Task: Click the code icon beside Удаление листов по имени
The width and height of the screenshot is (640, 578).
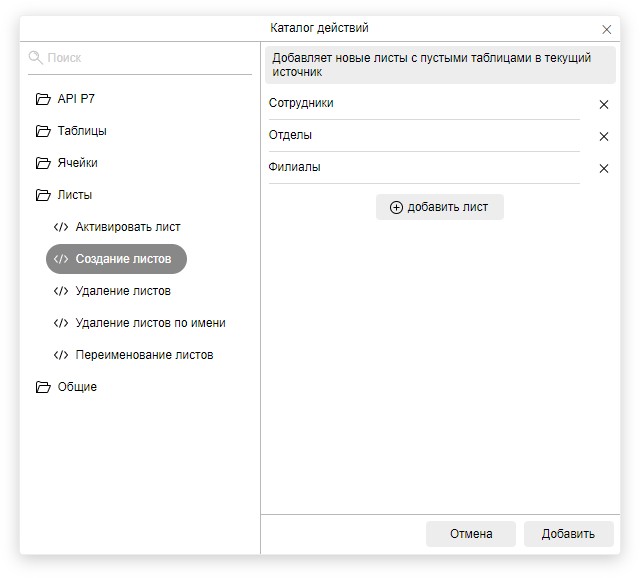Action: [x=61, y=323]
